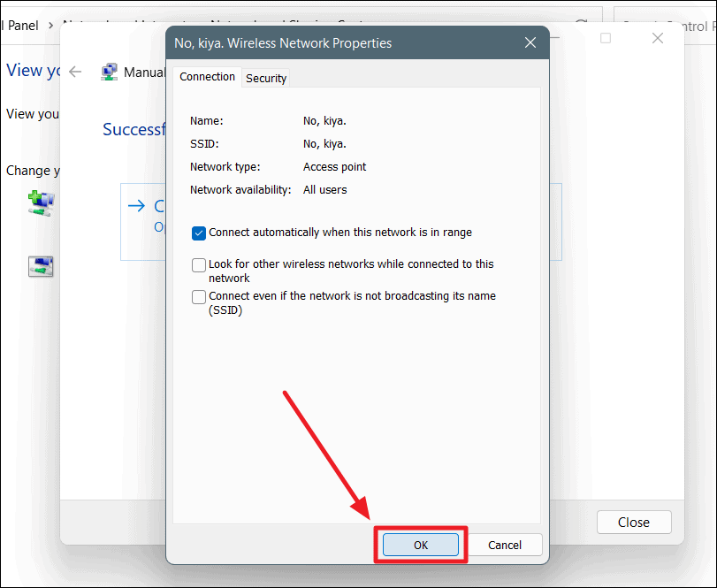
Task: Click the OK button
Action: (x=420, y=545)
